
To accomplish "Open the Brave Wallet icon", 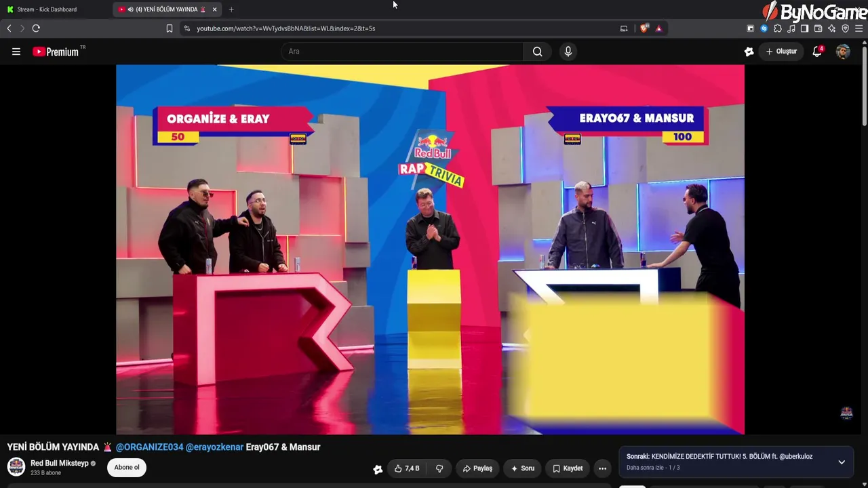I will (818, 28).
